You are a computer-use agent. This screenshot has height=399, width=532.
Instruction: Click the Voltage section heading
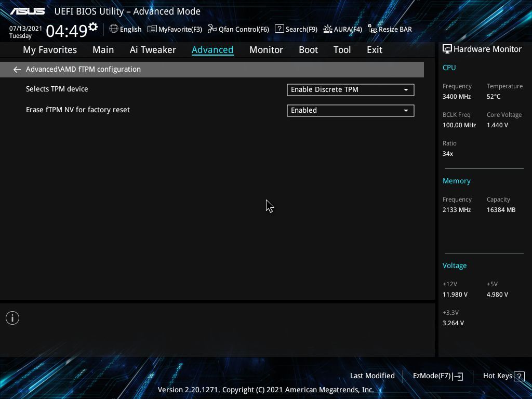coord(454,265)
